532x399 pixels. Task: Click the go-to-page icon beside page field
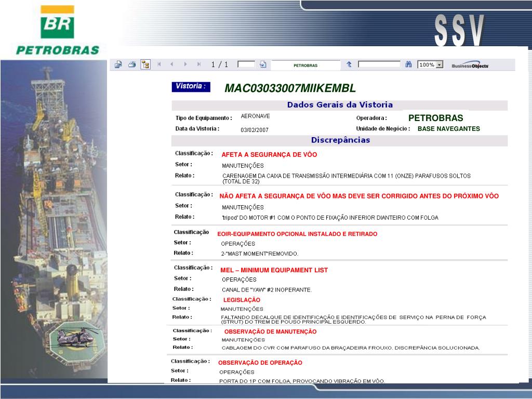(x=263, y=64)
